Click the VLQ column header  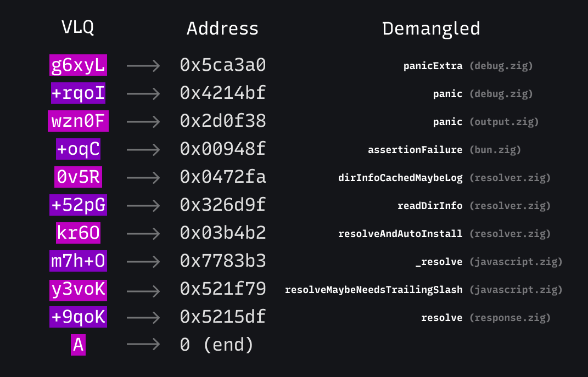click(x=77, y=27)
